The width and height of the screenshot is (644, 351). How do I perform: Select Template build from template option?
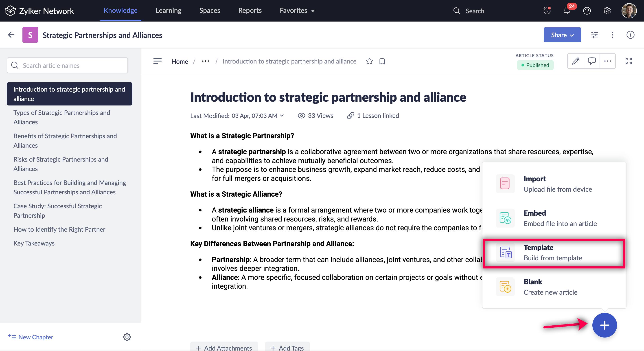pos(554,253)
